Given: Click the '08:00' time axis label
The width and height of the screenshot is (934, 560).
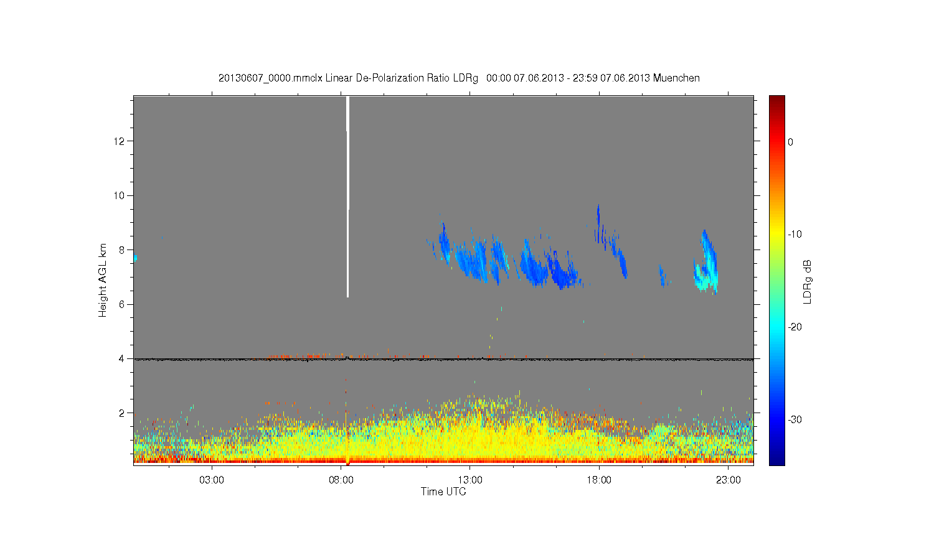Looking at the screenshot, I should click(x=341, y=480).
